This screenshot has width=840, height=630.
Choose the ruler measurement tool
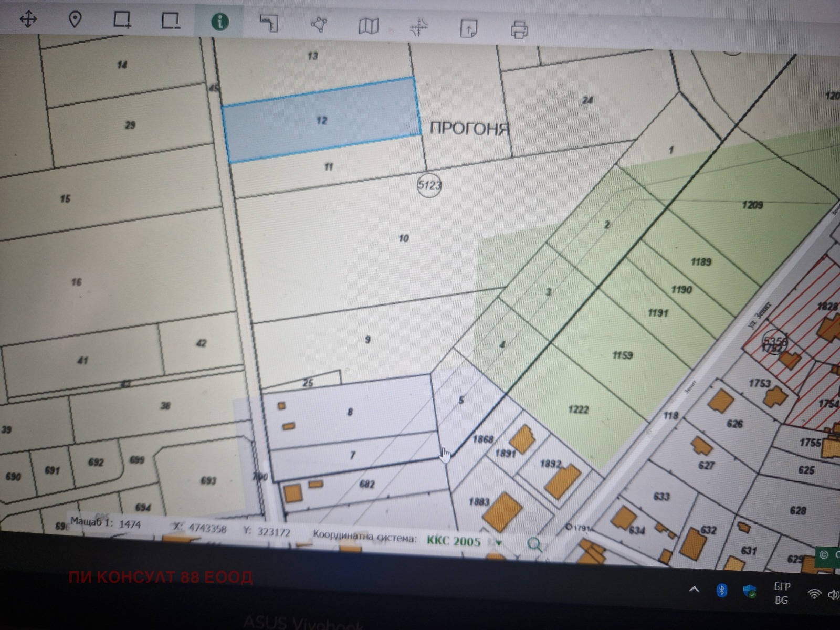tap(269, 23)
